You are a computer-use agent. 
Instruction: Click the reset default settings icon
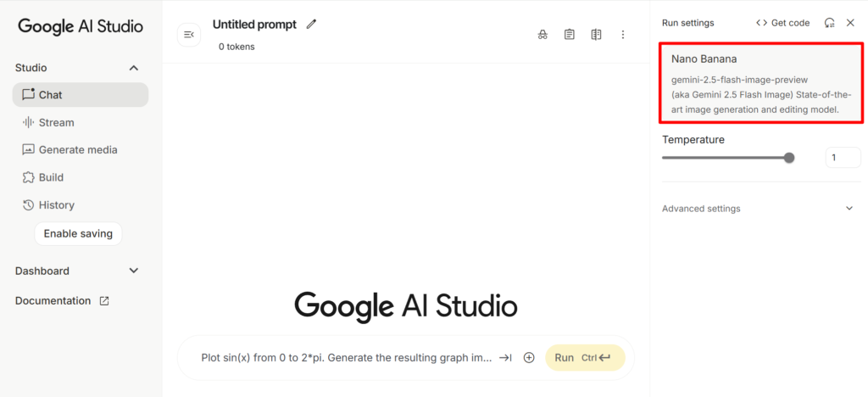[829, 23]
